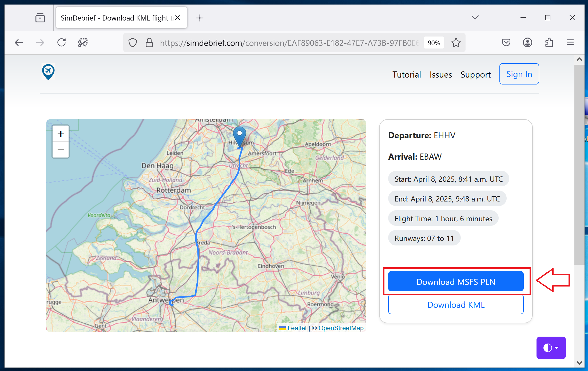Open the Support page
588x371 pixels.
pos(476,75)
